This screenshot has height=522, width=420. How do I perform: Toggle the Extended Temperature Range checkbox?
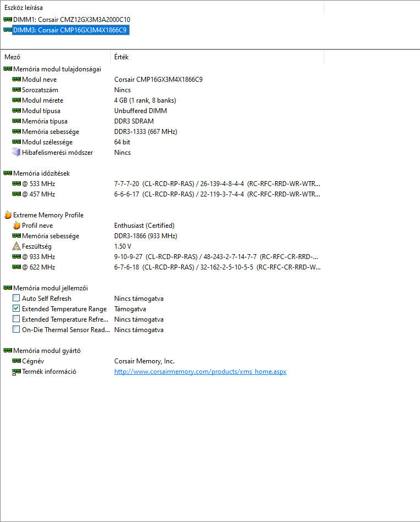pyautogui.click(x=16, y=308)
